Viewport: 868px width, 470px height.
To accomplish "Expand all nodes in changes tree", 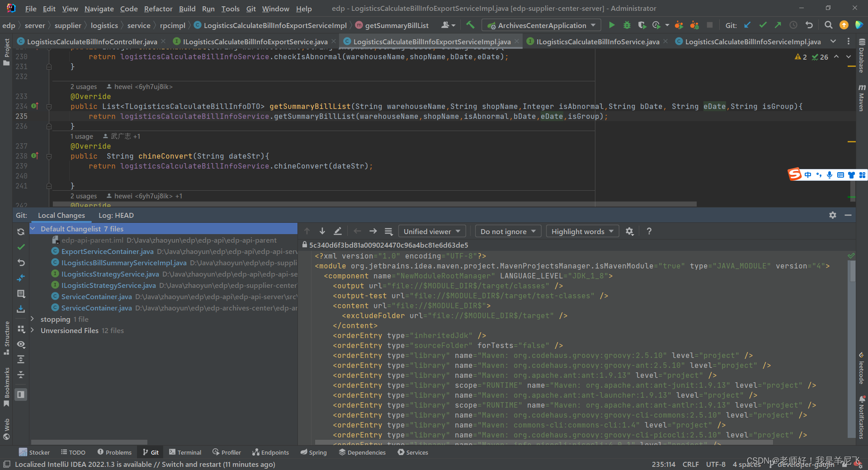I will tap(21, 360).
